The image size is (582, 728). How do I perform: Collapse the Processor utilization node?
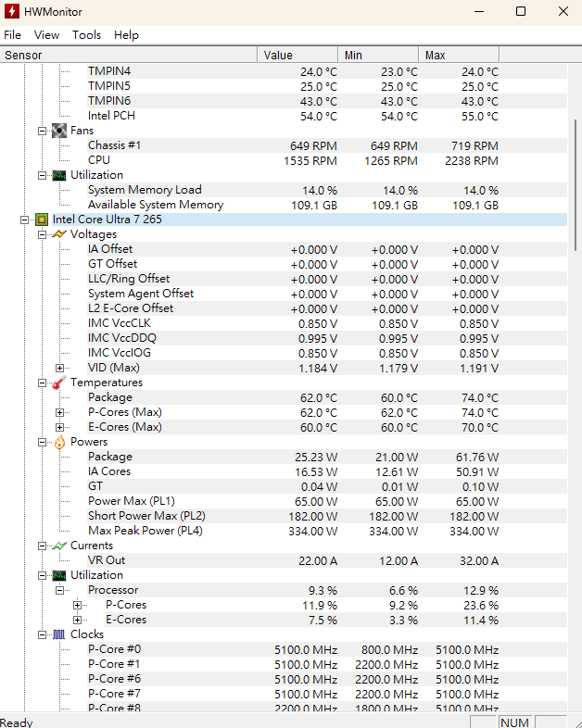tap(59, 590)
